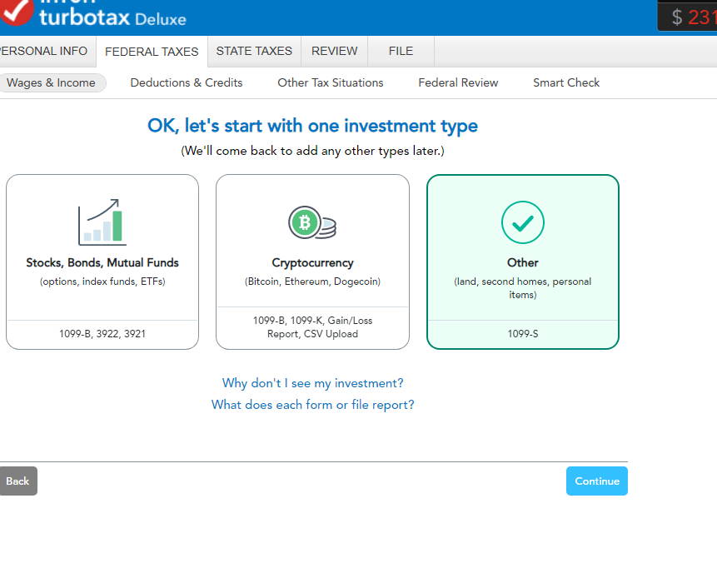Open the File tab
This screenshot has width=717, height=588.
click(401, 51)
